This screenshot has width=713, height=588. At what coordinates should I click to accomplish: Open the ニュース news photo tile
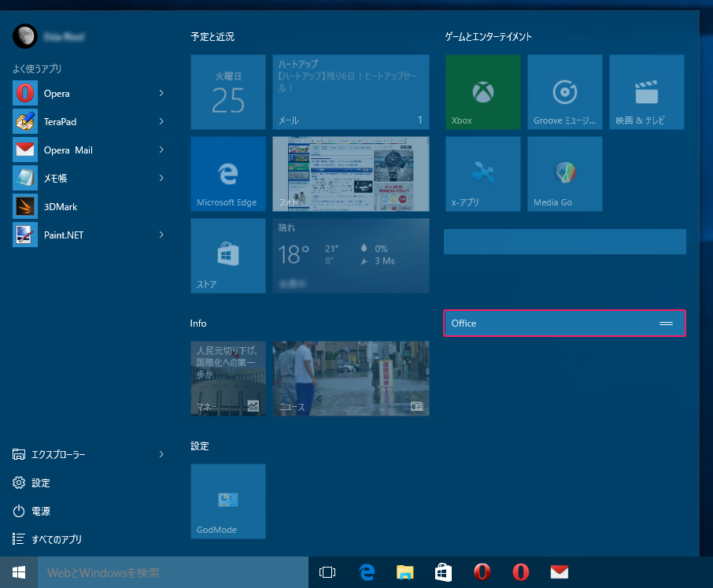coord(351,379)
